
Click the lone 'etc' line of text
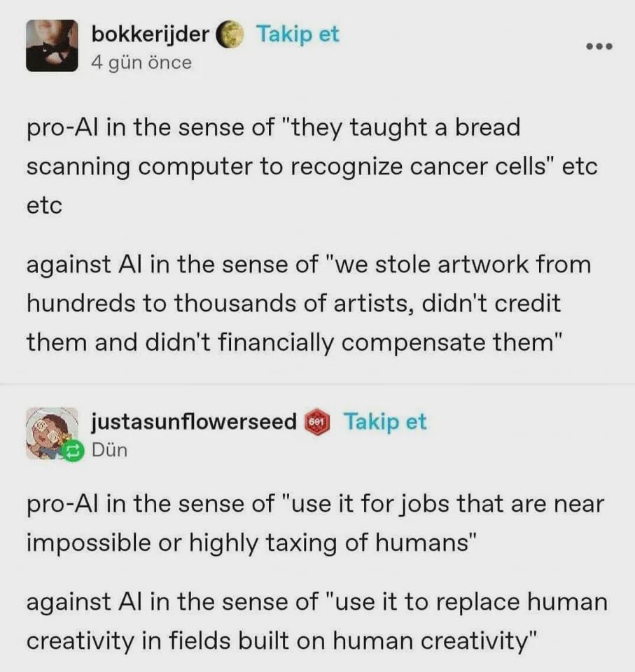click(45, 205)
